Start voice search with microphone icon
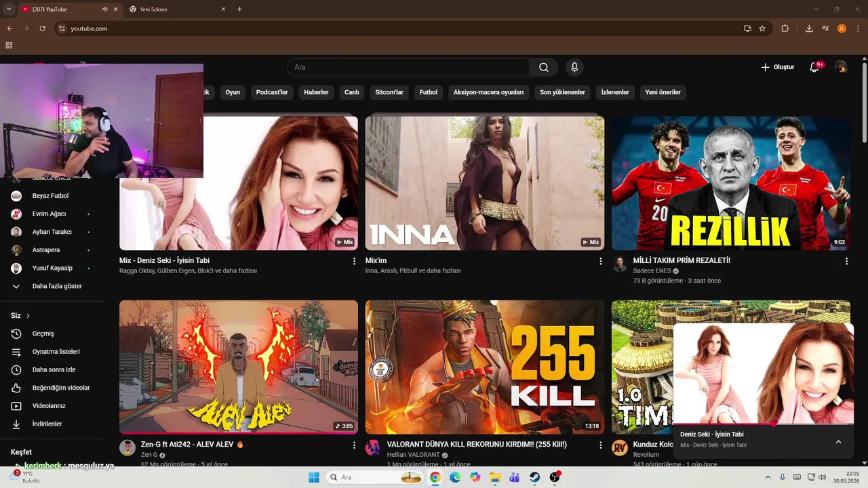The width and height of the screenshot is (868, 488). pos(574,67)
